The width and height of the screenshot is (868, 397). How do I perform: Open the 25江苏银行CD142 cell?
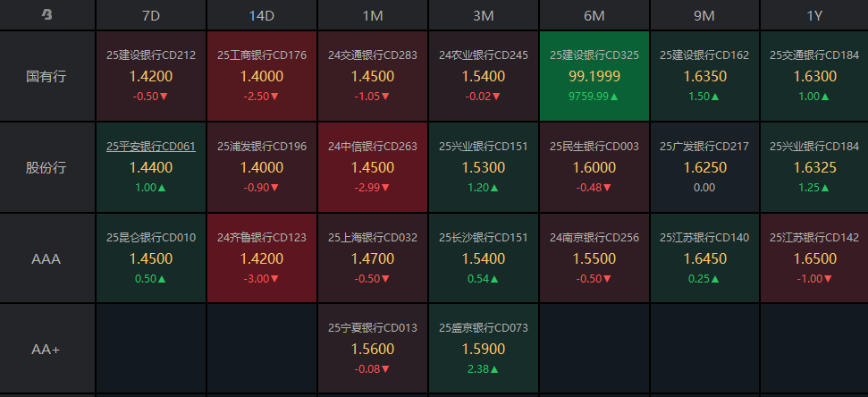coord(813,258)
